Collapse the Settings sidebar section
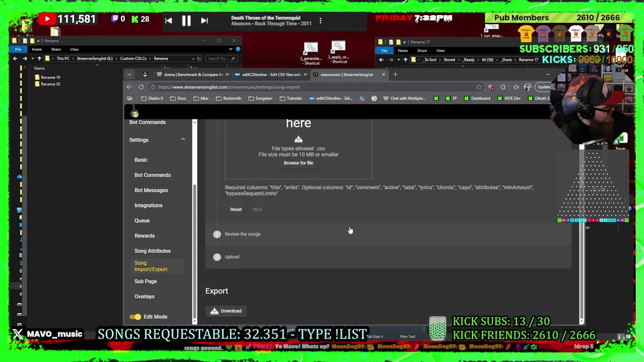This screenshot has height=362, width=644. (183, 139)
